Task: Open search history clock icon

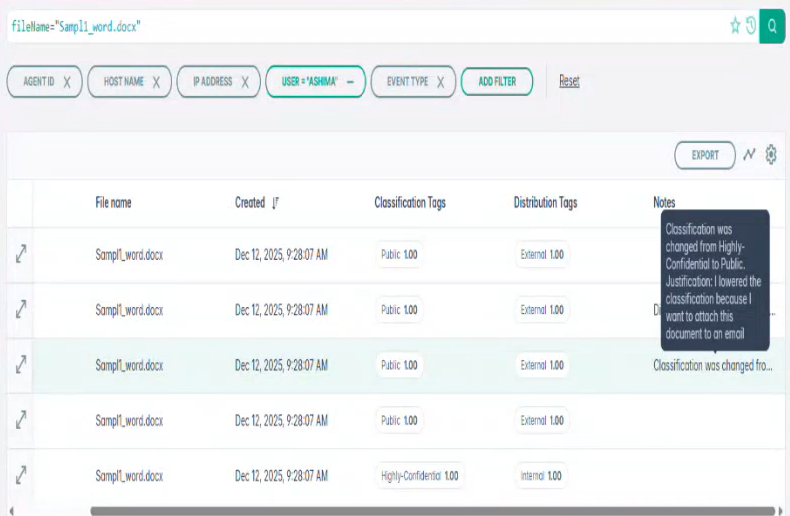Action: (750, 26)
